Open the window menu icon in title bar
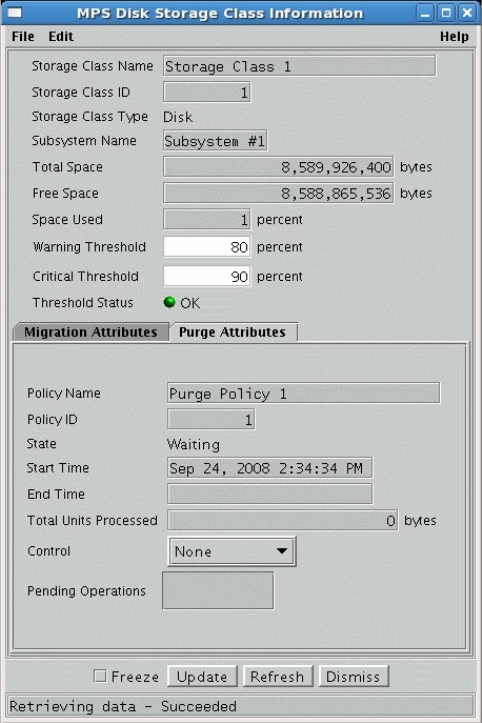The height and width of the screenshot is (723, 482). click(15, 12)
